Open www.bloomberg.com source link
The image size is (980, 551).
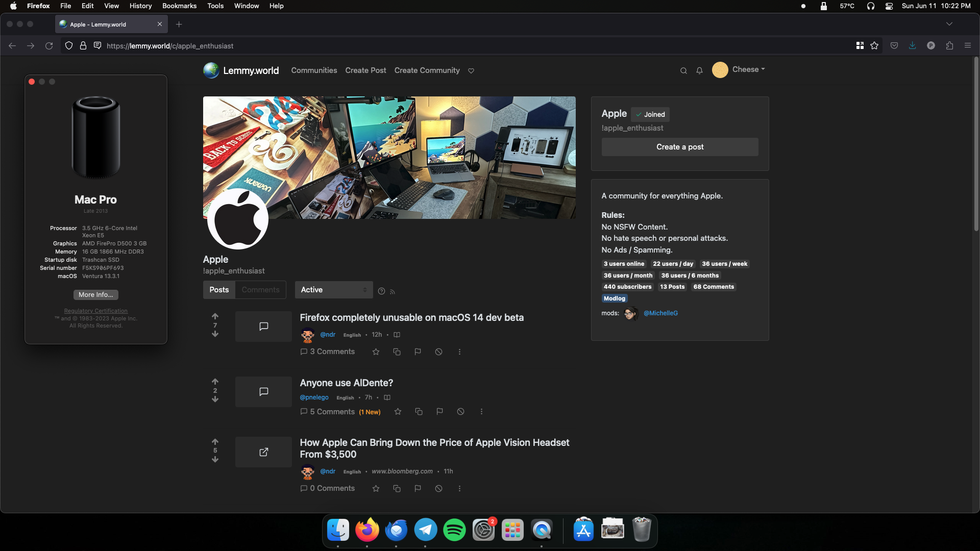coord(402,471)
